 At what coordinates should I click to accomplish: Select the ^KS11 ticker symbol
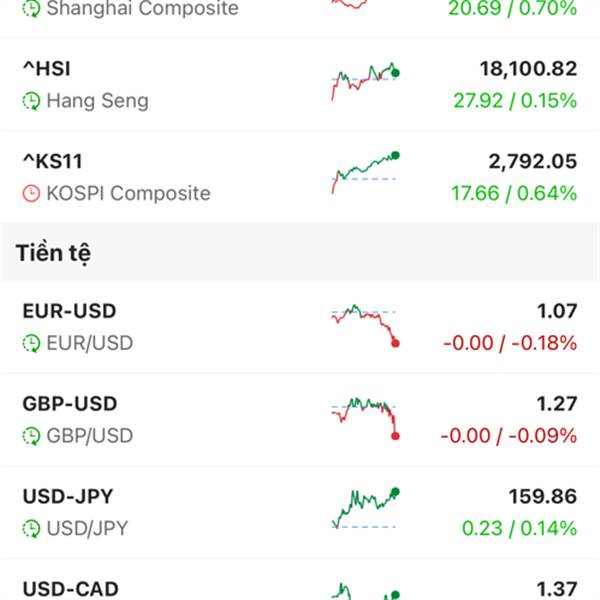click(52, 161)
